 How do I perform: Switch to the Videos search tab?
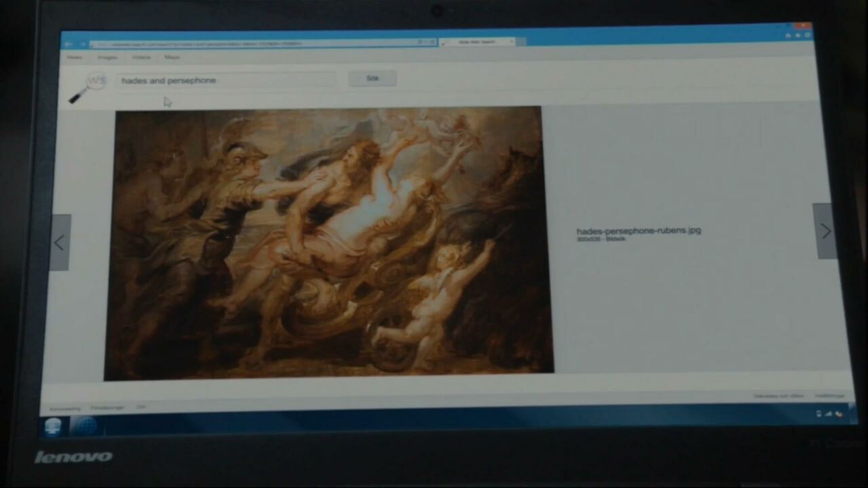pyautogui.click(x=141, y=58)
